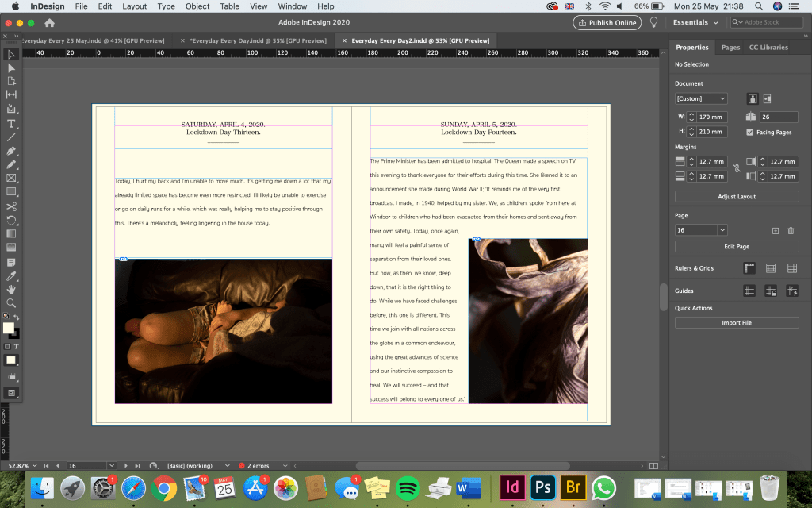Viewport: 812px width, 508px height.
Task: Uncheck the Facing Pages checkbox
Action: [750, 132]
